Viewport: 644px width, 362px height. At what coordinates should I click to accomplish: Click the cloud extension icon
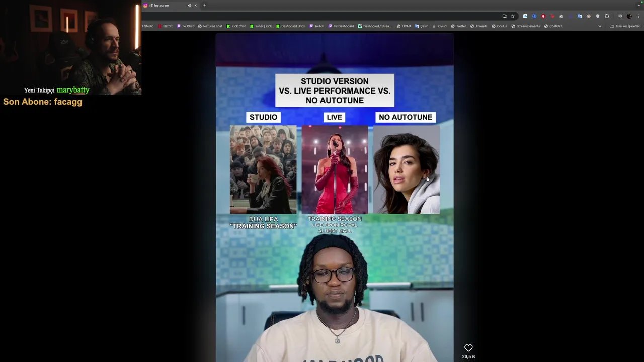525,16
